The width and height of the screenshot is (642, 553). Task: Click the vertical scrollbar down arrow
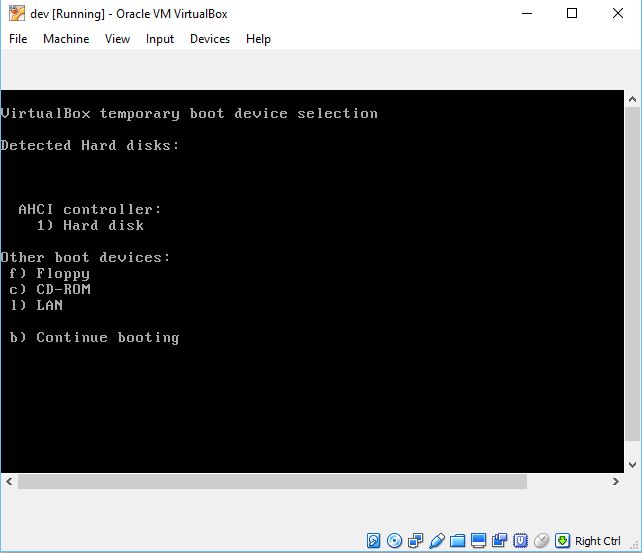tap(632, 465)
